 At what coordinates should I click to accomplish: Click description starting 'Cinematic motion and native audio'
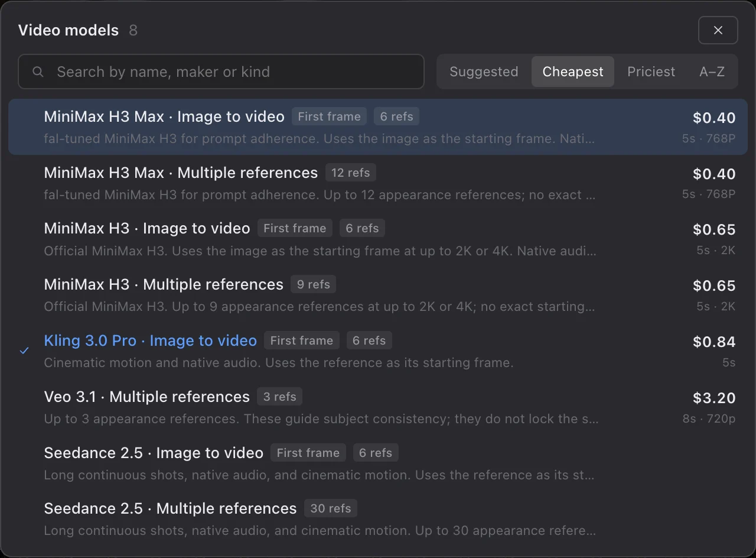click(279, 362)
